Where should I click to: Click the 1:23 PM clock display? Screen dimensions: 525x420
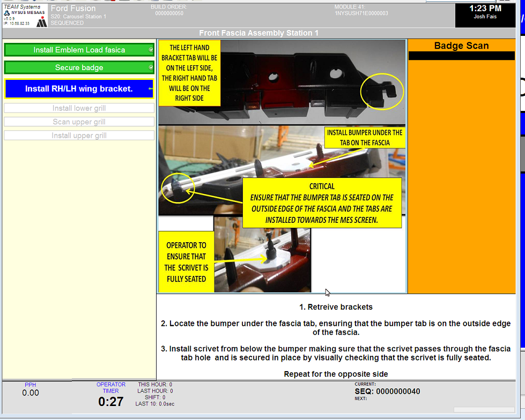pyautogui.click(x=485, y=9)
